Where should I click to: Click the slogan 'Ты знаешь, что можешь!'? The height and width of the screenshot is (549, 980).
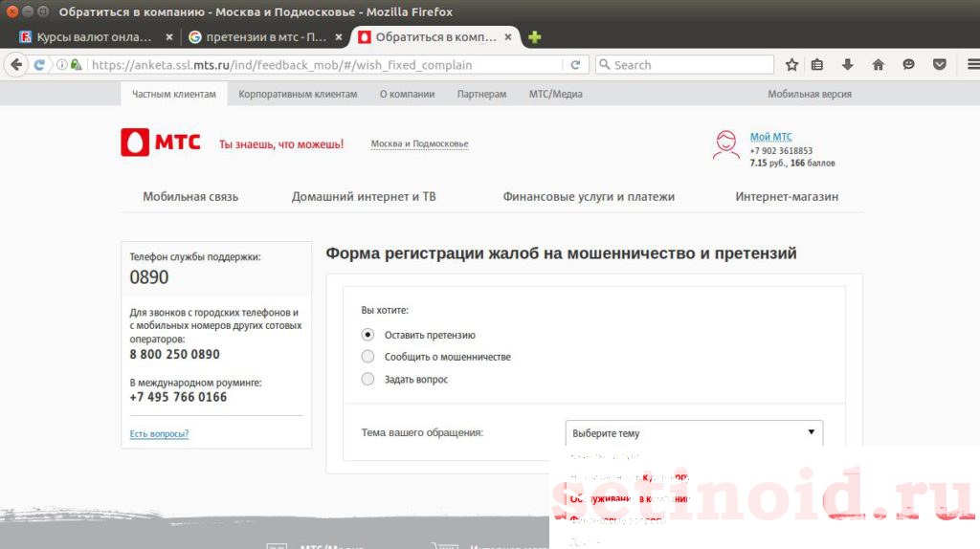coord(281,144)
